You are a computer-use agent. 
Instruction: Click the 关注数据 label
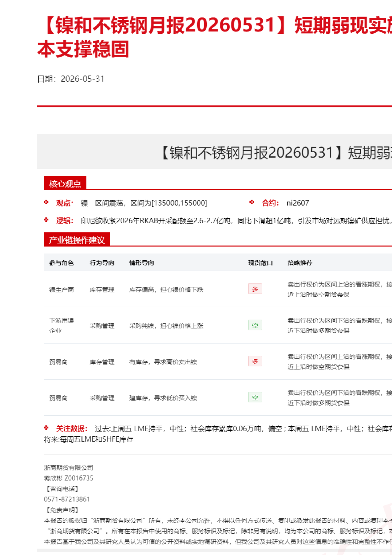tap(72, 428)
